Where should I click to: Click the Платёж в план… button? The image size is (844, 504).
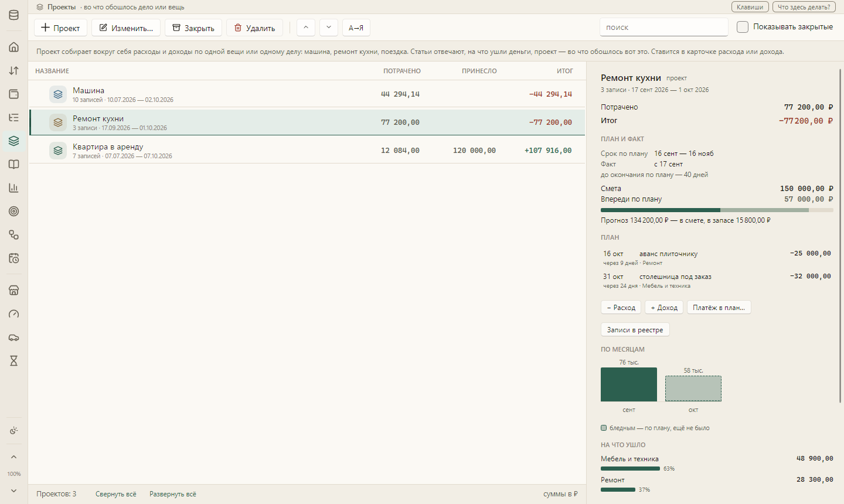point(719,308)
